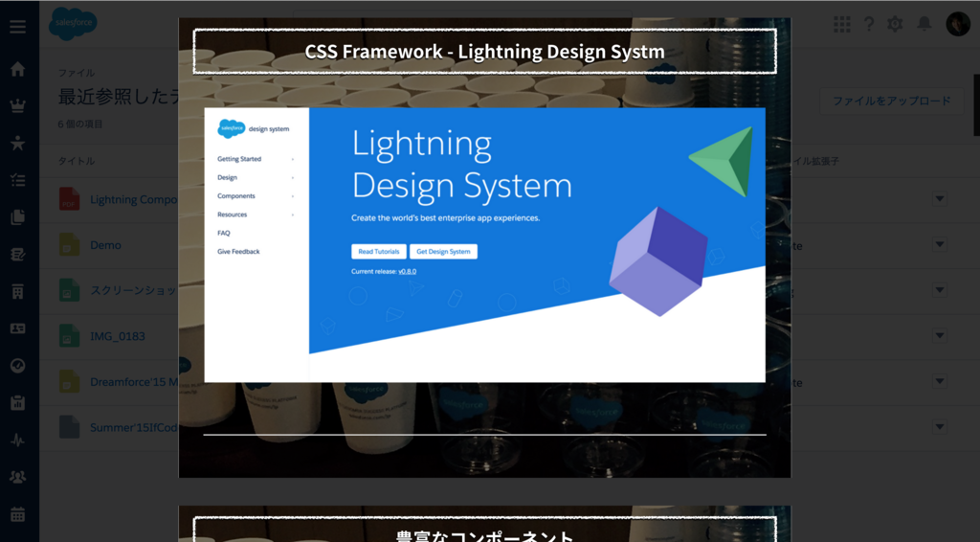Screen dimensions: 980x542
Task: Click the Lightning Design System slide image
Action: (x=484, y=244)
